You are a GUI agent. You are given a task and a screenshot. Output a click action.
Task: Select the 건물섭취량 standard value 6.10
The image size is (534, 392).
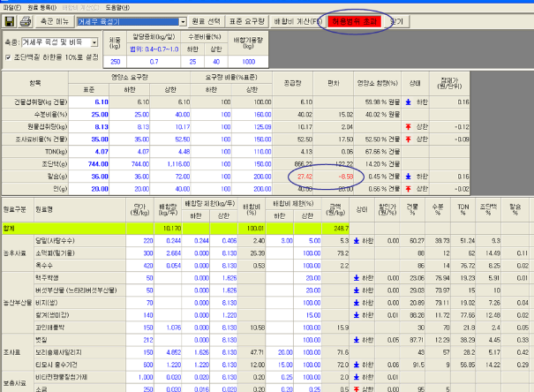click(89, 102)
